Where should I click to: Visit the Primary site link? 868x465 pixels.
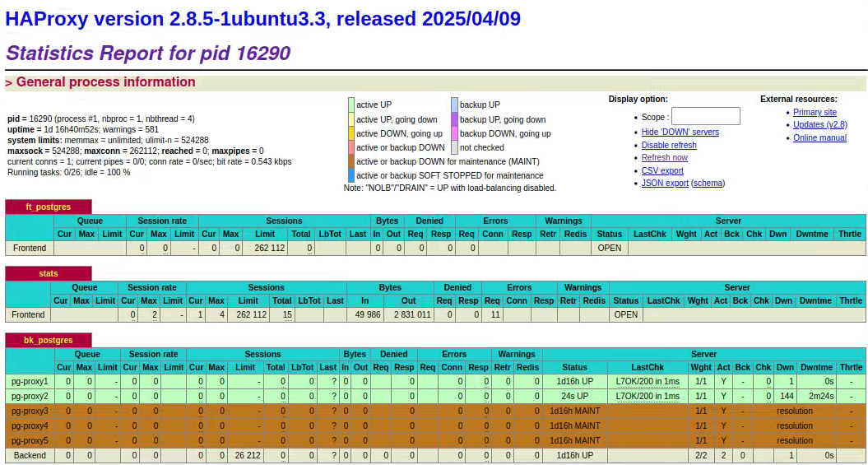[815, 113]
